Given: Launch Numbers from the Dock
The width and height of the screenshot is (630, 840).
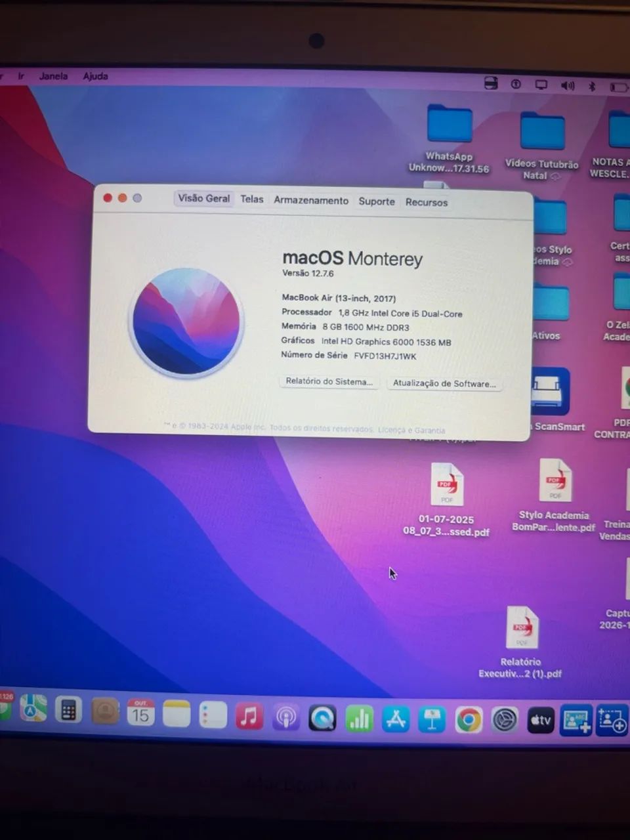Looking at the screenshot, I should tap(359, 719).
